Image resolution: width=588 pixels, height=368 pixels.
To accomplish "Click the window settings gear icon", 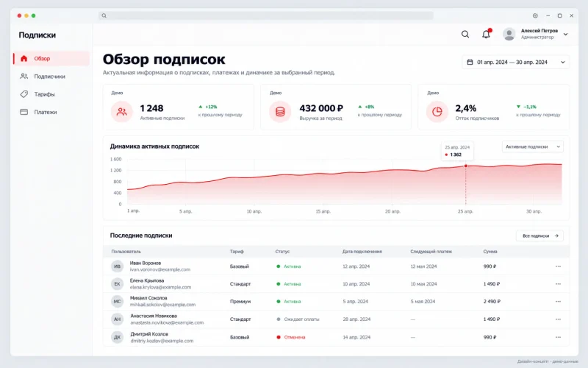I will (x=535, y=15).
